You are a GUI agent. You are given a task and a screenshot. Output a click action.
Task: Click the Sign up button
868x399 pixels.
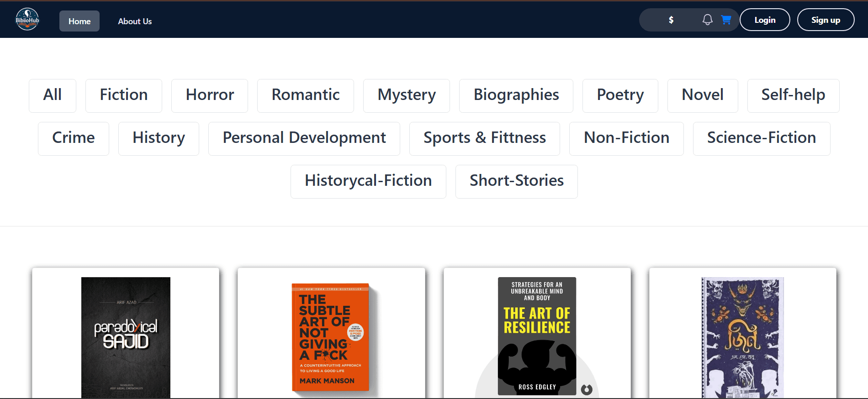(x=826, y=20)
